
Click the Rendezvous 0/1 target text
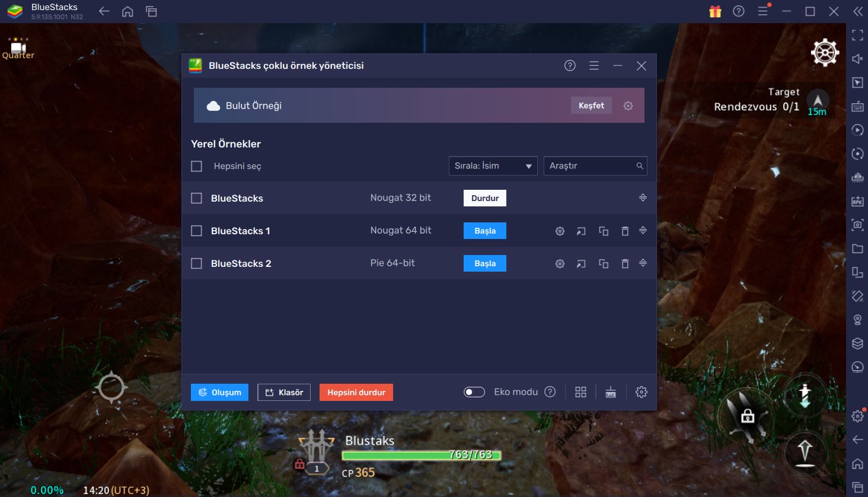(757, 107)
